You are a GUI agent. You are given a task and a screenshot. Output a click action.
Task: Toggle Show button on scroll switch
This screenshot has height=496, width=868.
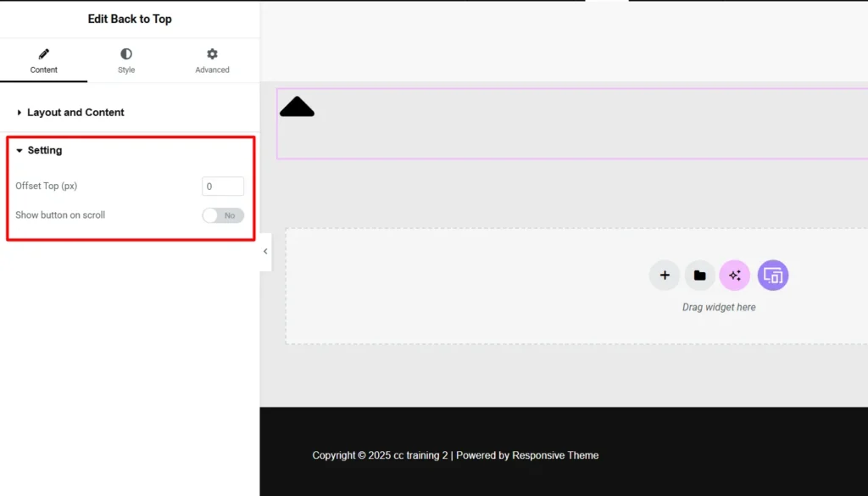[223, 215]
